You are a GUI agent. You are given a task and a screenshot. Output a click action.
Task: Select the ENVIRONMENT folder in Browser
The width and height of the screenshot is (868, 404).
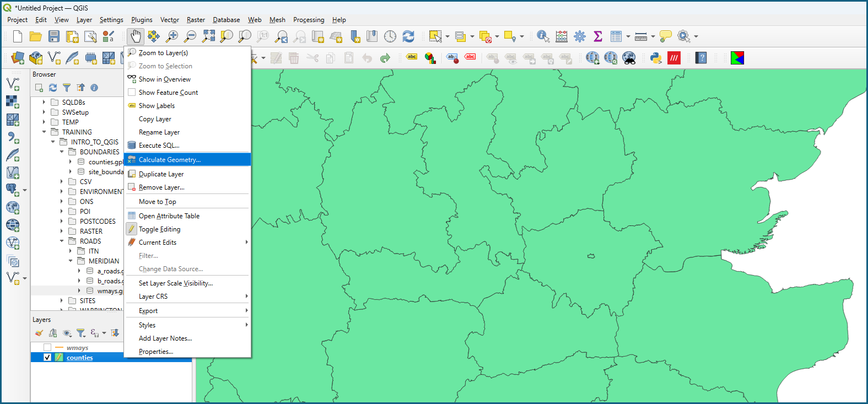[101, 192]
